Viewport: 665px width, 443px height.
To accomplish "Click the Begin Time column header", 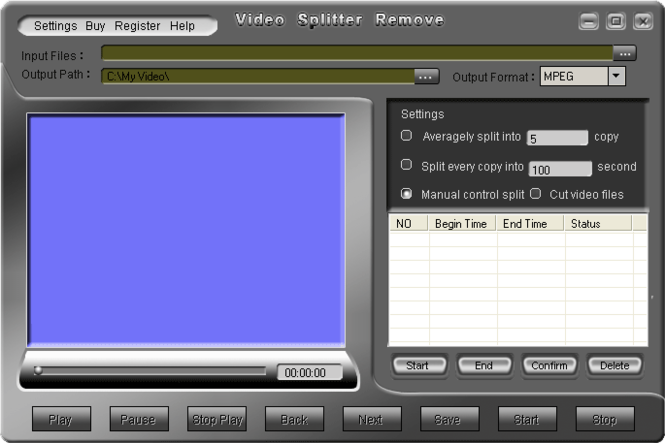I will click(461, 223).
